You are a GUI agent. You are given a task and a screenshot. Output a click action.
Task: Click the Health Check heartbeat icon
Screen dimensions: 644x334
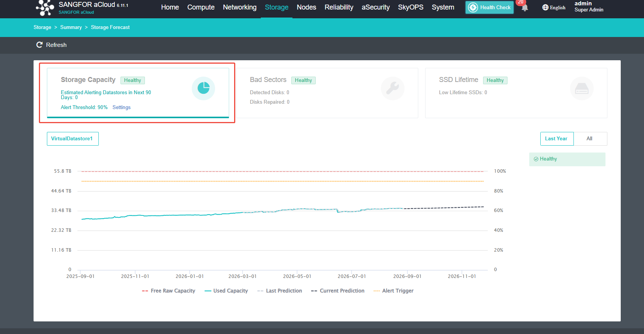click(x=473, y=7)
